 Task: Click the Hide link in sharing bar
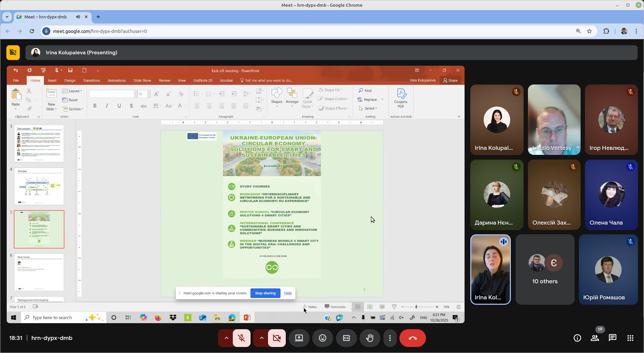coord(288,293)
